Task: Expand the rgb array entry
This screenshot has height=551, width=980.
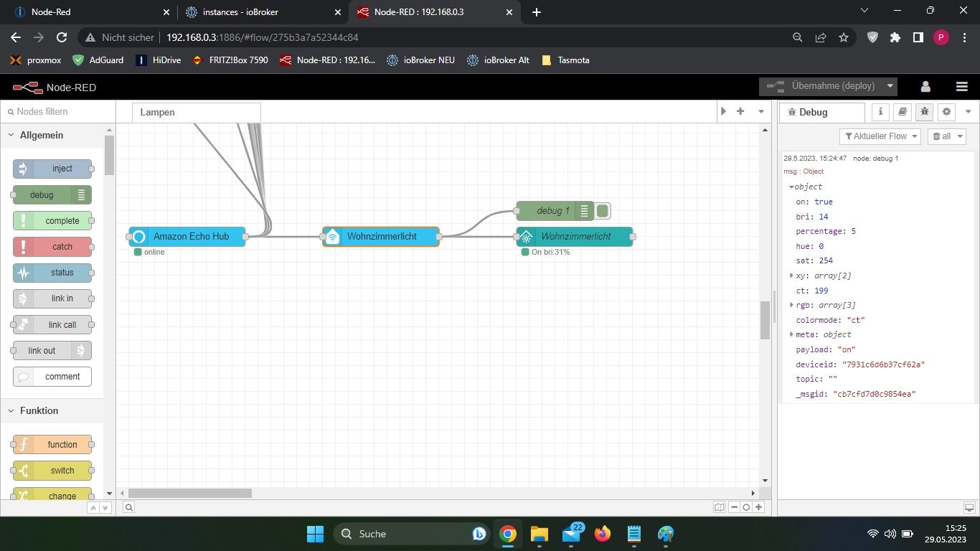Action: coord(791,305)
